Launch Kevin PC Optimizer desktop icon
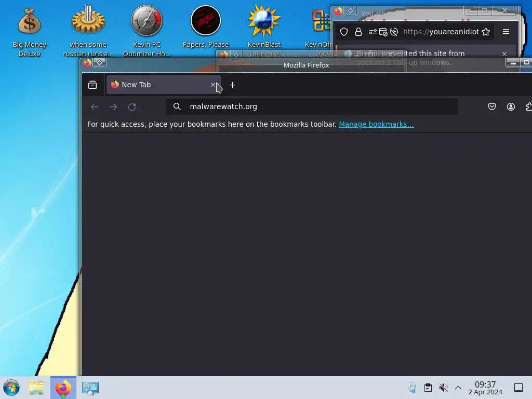This screenshot has width=532, height=399. click(147, 31)
